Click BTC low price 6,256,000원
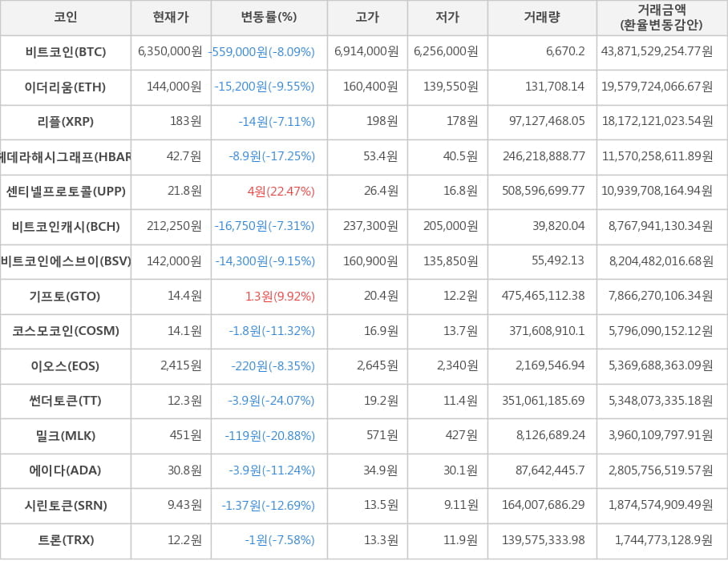This screenshot has height=561, width=728. point(446,51)
